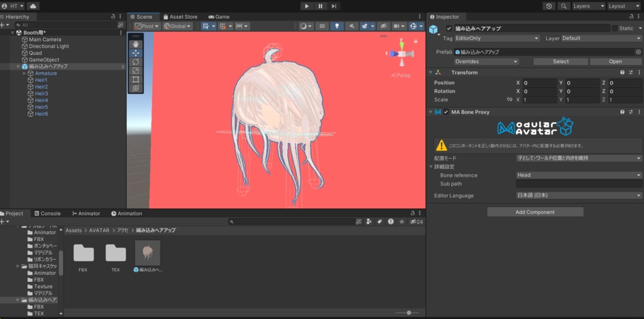Click the Prefab field object picker icon
The width and height of the screenshot is (644, 319).
[638, 52]
